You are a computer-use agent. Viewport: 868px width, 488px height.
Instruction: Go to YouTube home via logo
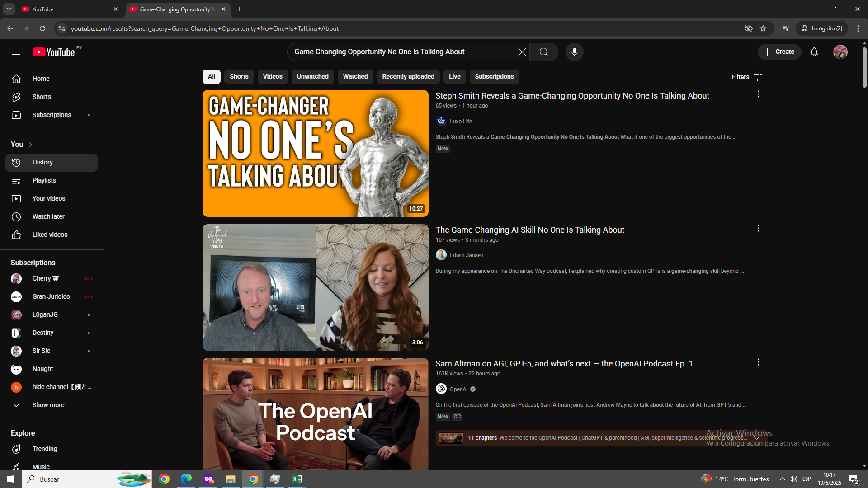click(54, 52)
